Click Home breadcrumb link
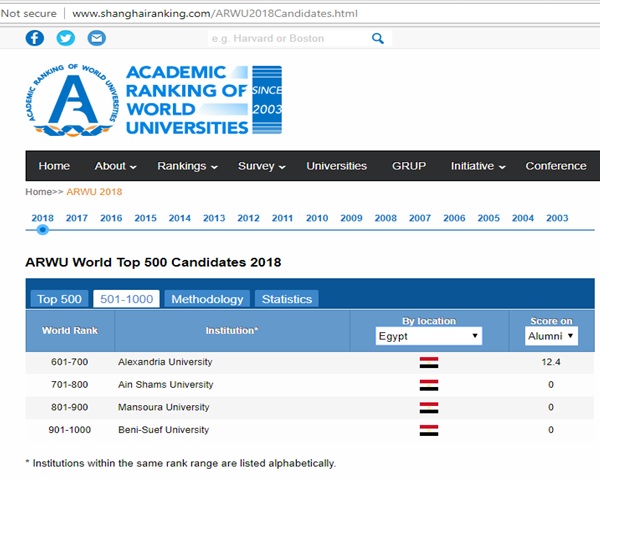 (39, 192)
